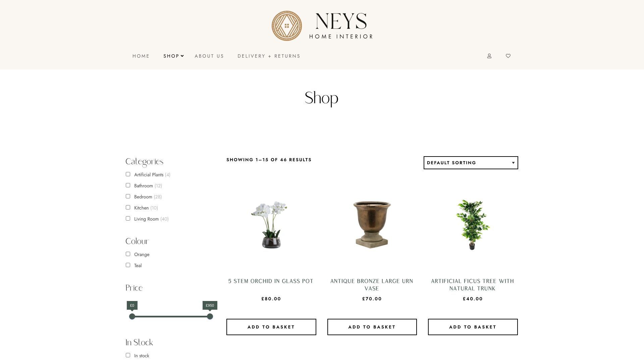Viewport: 644px width, 362px height.
Task: Add the 5 Stem Orchid to basket
Action: [x=271, y=327]
